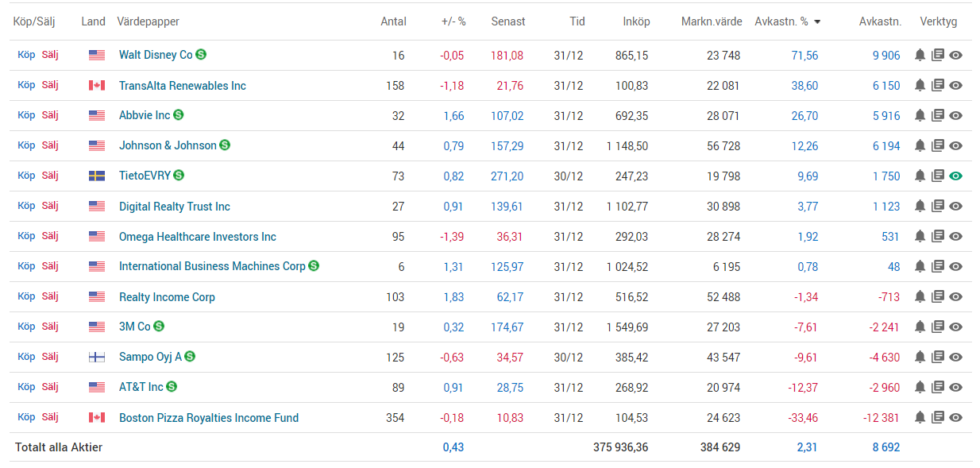Set alert bell for Johnson & Johnson
This screenshot has height=468, width=980.
click(x=920, y=145)
